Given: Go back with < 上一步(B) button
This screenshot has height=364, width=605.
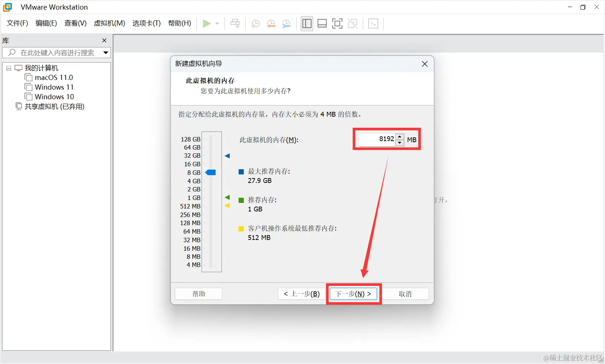Looking at the screenshot, I should click(x=302, y=294).
